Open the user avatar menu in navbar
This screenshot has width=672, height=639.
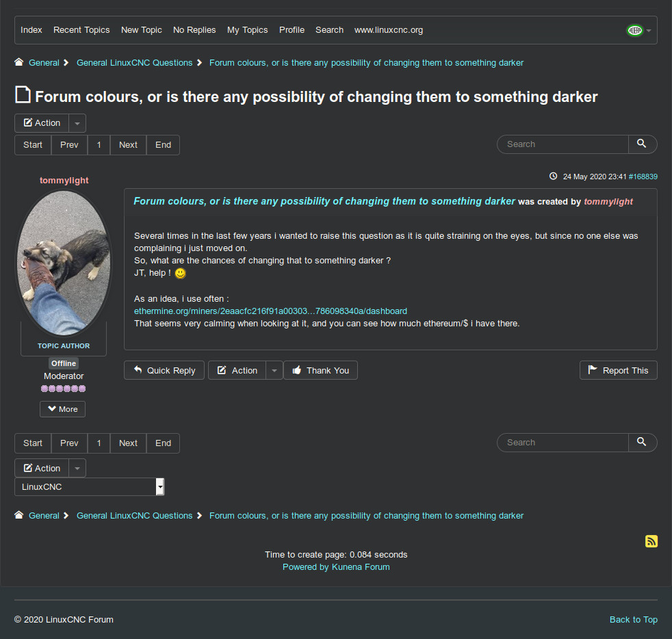(x=639, y=30)
